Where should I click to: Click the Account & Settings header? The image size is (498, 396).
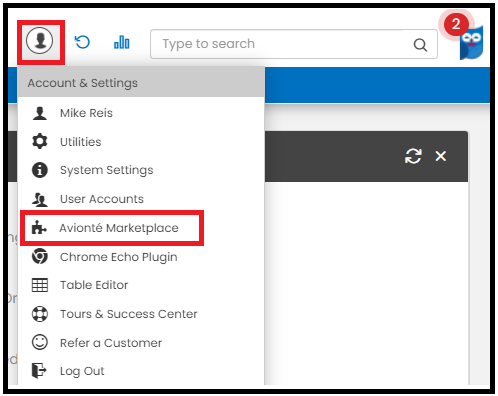(x=141, y=83)
